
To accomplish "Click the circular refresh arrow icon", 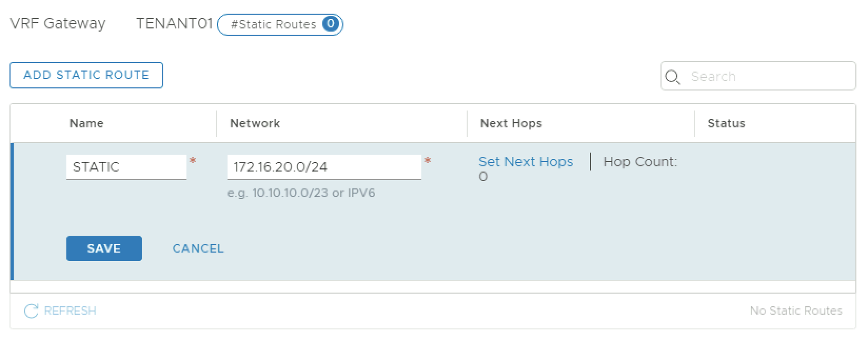I will tap(31, 311).
